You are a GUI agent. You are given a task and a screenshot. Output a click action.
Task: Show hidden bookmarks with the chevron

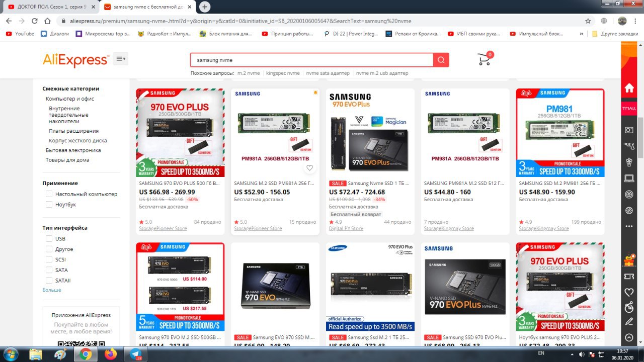coord(582,34)
